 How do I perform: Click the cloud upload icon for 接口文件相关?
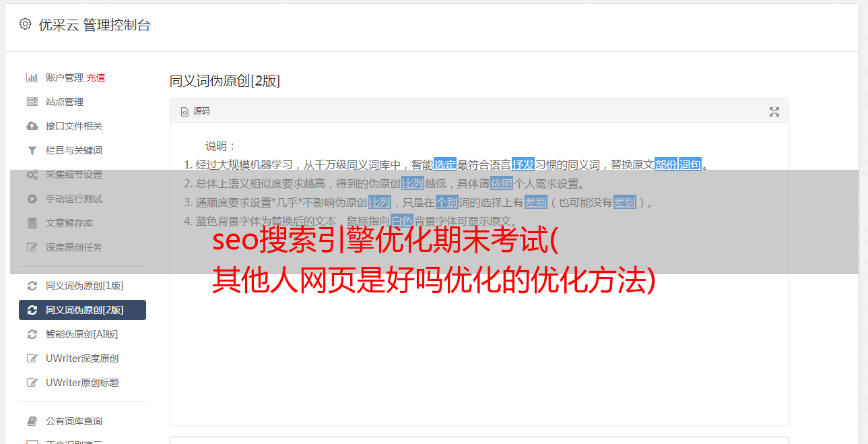point(32,126)
